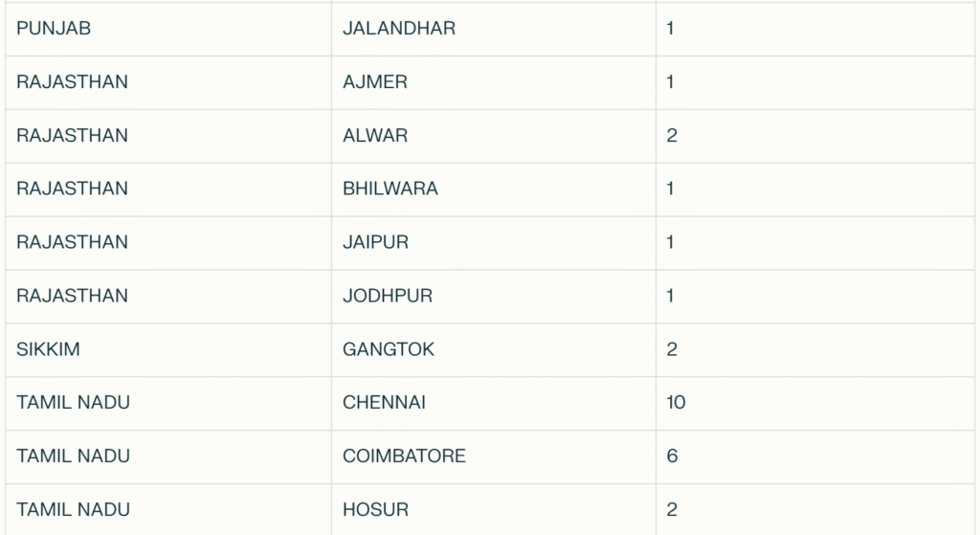Click the ALWAR city cell
Screen dimensions: 980x535
click(493, 136)
